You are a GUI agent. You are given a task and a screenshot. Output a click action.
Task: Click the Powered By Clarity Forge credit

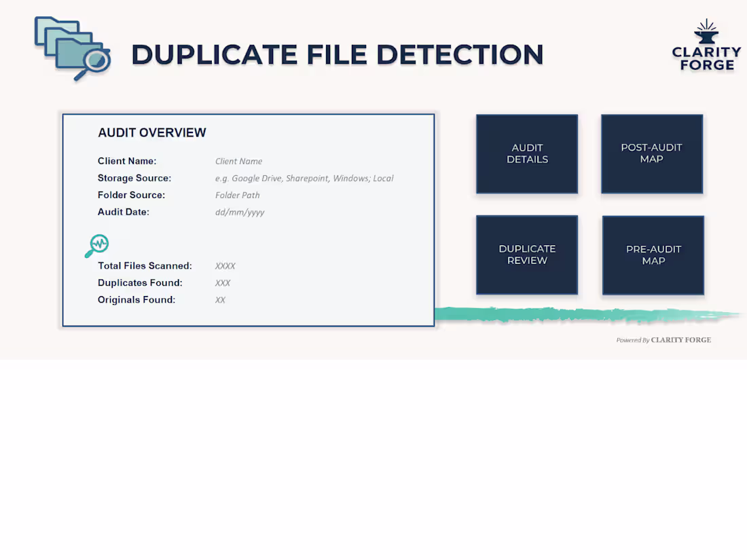click(x=663, y=339)
